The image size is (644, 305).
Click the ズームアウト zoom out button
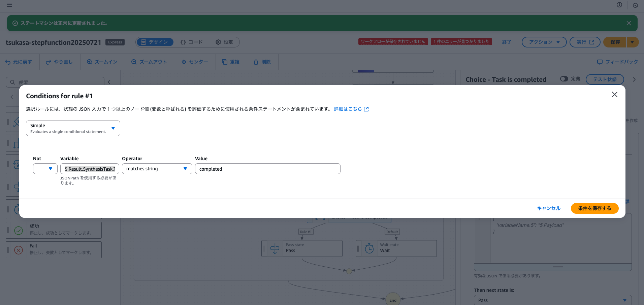point(149,62)
